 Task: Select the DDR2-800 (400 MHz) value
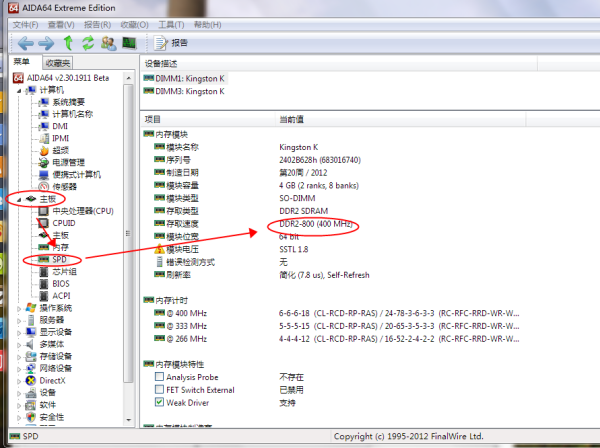click(x=316, y=224)
